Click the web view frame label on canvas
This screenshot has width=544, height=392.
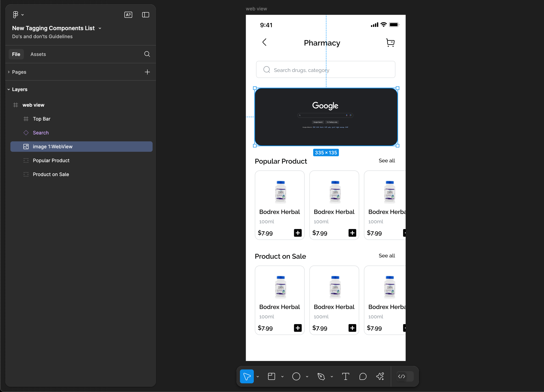(256, 9)
